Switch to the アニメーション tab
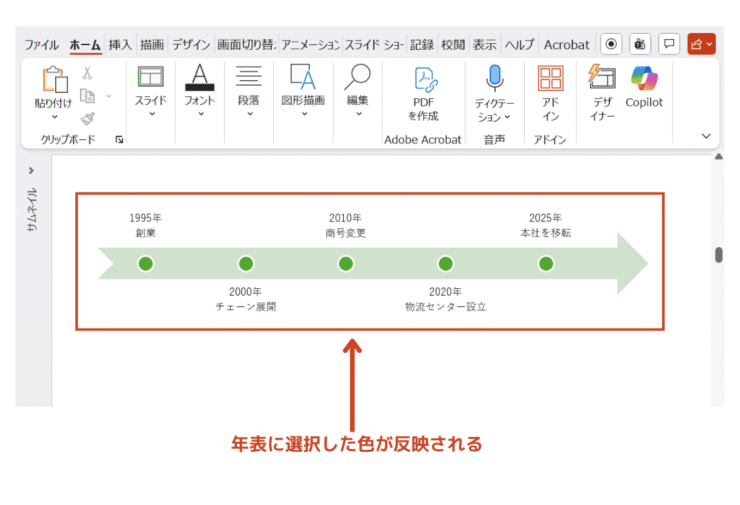This screenshot has height=505, width=740. tap(311, 45)
